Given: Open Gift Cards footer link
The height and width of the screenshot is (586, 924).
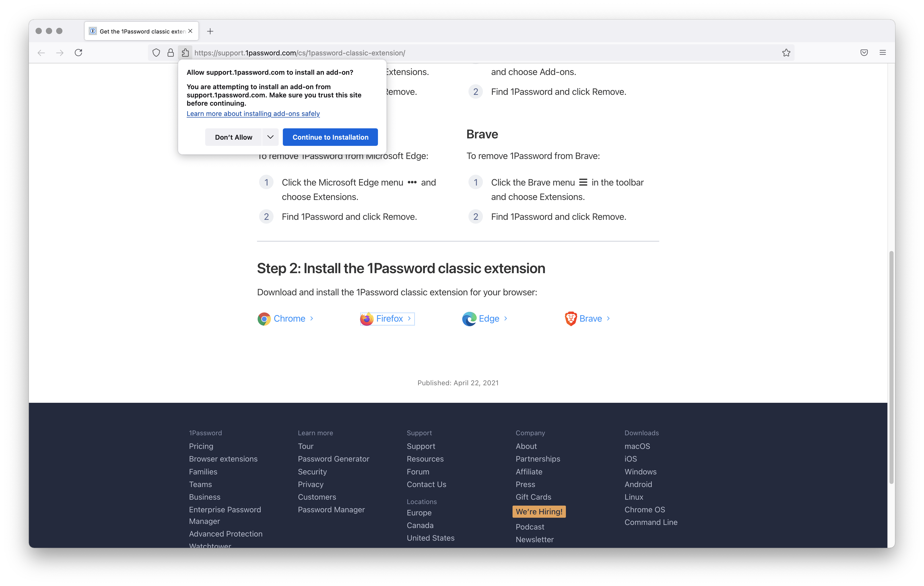Looking at the screenshot, I should [533, 497].
